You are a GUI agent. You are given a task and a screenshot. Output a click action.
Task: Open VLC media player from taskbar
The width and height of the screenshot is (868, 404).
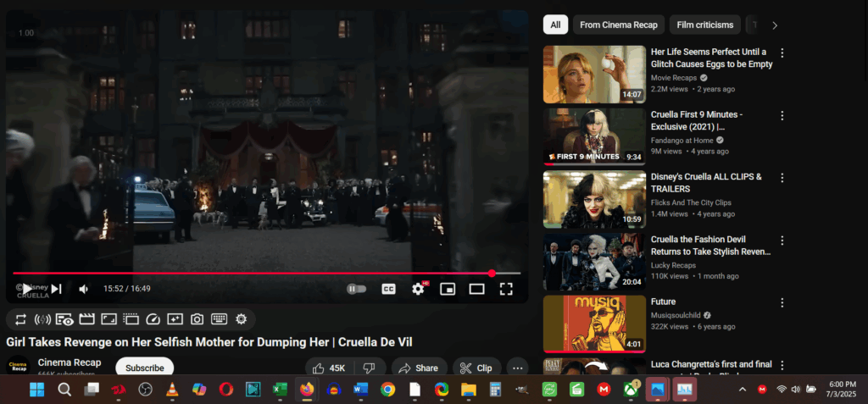tap(172, 390)
